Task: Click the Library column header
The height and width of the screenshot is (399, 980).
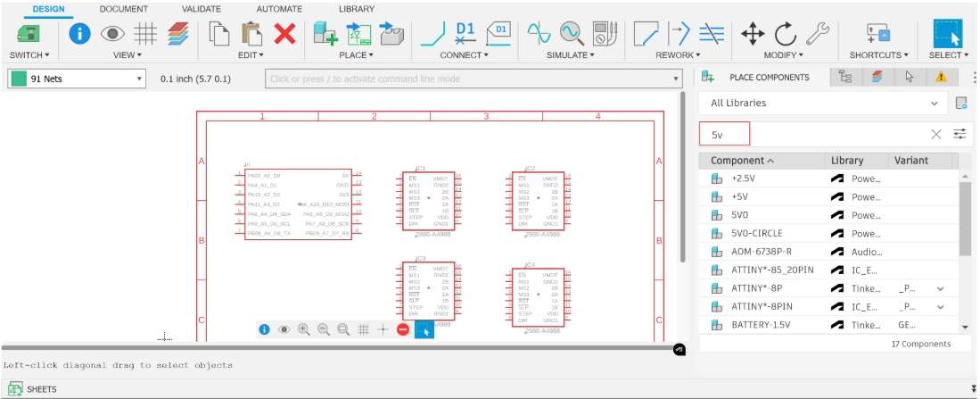Action: click(857, 161)
